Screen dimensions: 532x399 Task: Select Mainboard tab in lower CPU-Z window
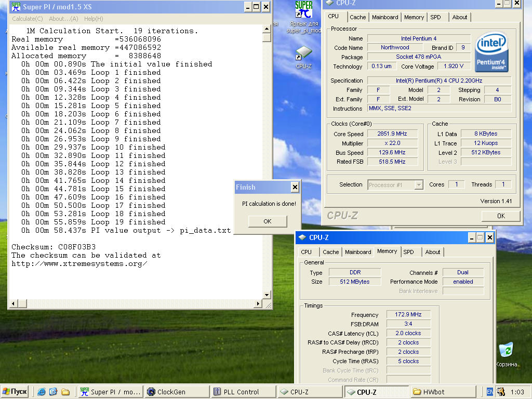pos(358,252)
